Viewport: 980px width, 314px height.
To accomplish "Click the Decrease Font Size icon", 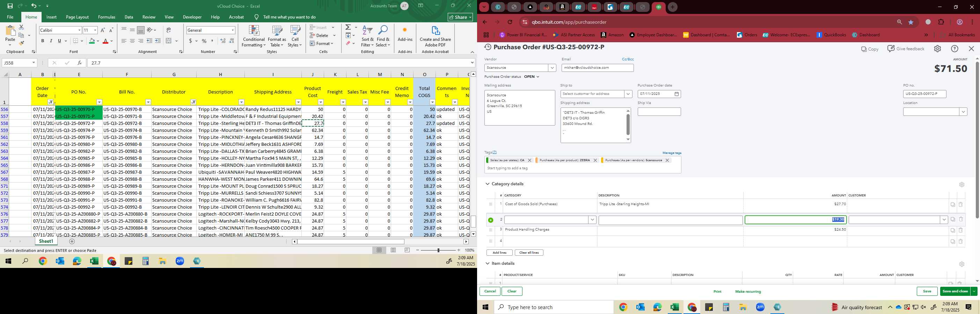I will click(111, 30).
